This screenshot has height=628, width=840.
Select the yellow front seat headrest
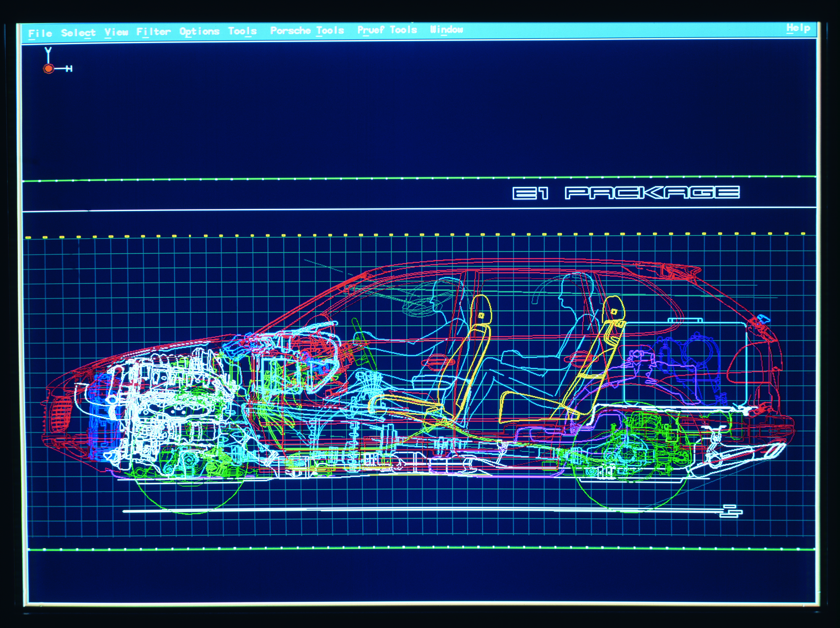point(481,310)
